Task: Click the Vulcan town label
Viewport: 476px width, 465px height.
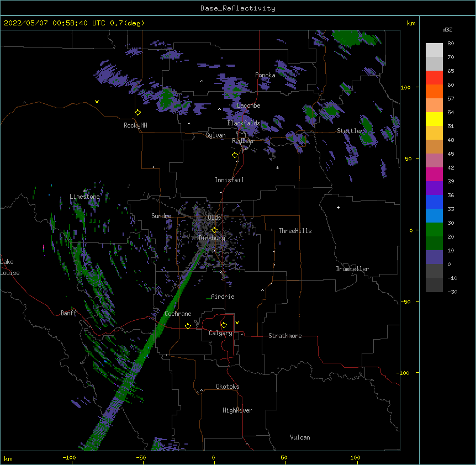Action: click(x=300, y=437)
